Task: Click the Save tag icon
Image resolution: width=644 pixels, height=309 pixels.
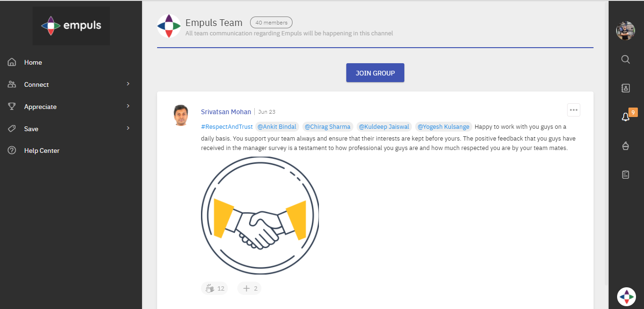Action: coord(12,129)
